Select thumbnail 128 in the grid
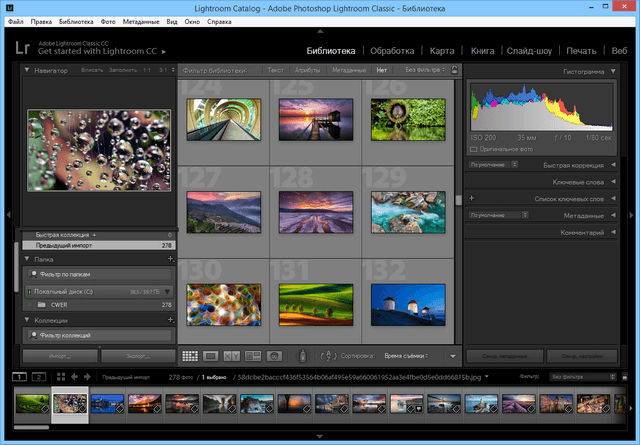 point(315,211)
